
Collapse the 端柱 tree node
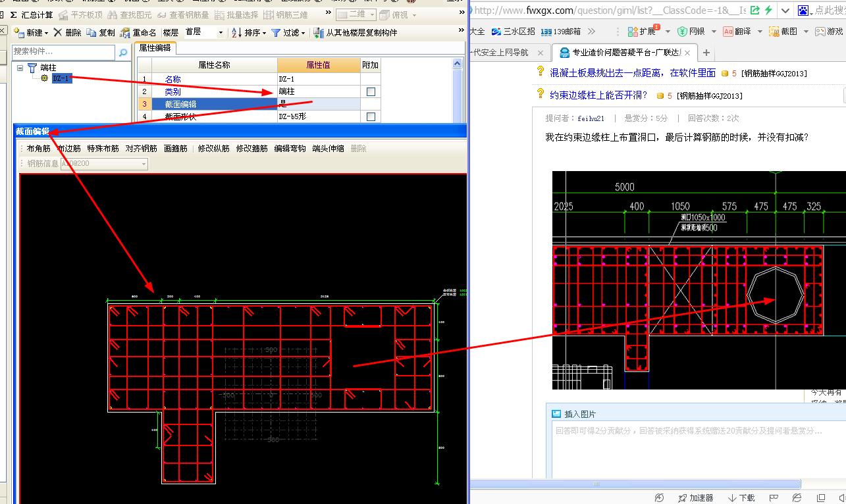pyautogui.click(x=20, y=68)
